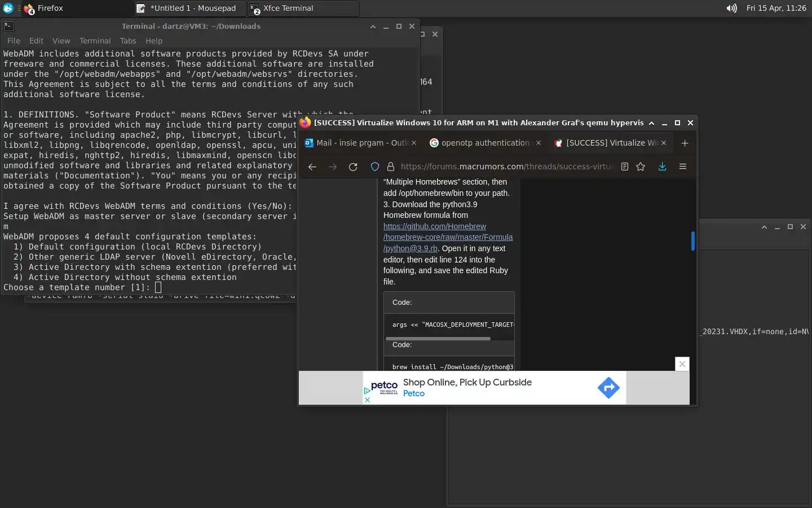Open the Firefox hamburger menu
Image resolution: width=812 pixels, height=508 pixels.
pyautogui.click(x=682, y=167)
